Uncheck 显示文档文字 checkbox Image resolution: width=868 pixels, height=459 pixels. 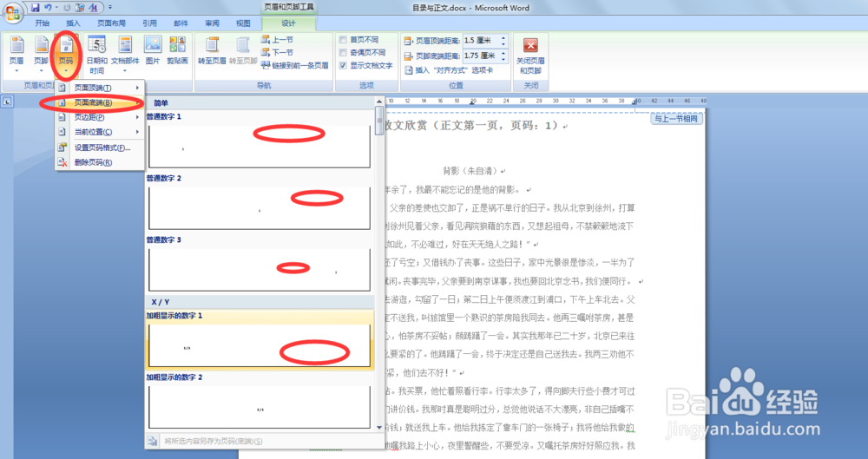(343, 65)
